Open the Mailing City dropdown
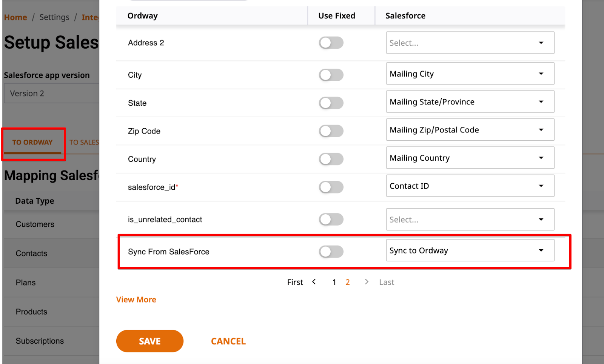 [470, 74]
